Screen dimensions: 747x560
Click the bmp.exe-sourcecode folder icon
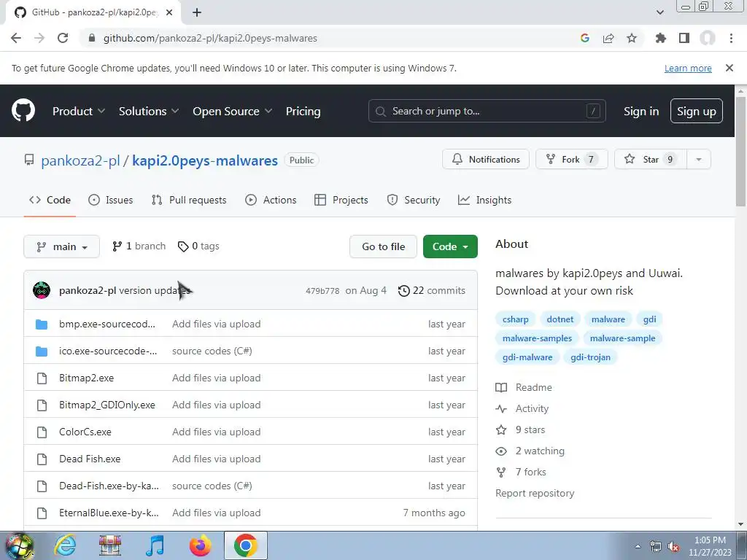(42, 324)
